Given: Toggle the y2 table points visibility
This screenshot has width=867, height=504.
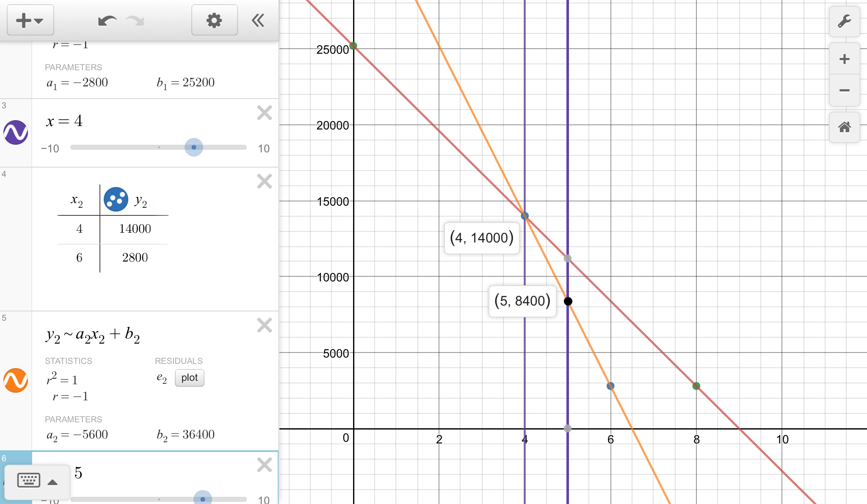Looking at the screenshot, I should coord(116,199).
